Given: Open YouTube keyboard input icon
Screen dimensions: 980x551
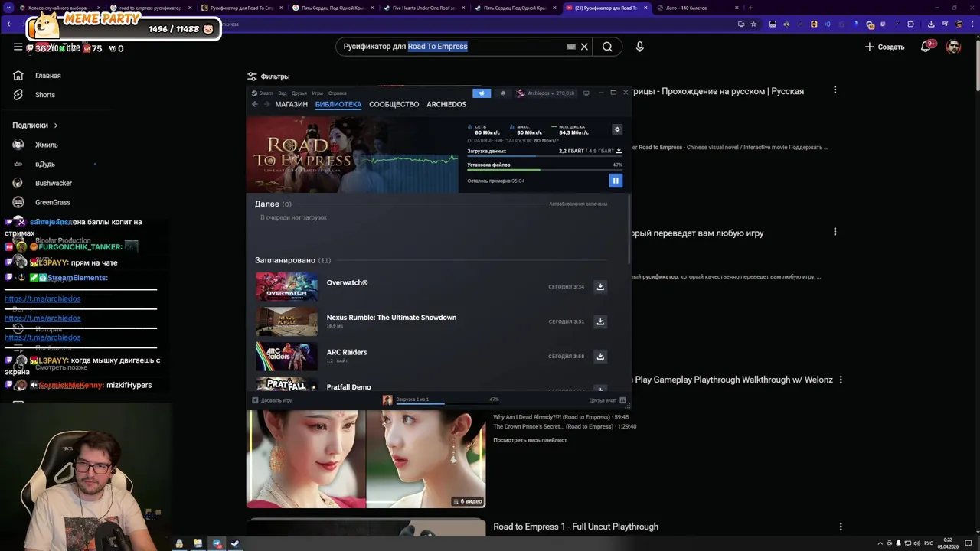Looking at the screenshot, I should 570,47.
